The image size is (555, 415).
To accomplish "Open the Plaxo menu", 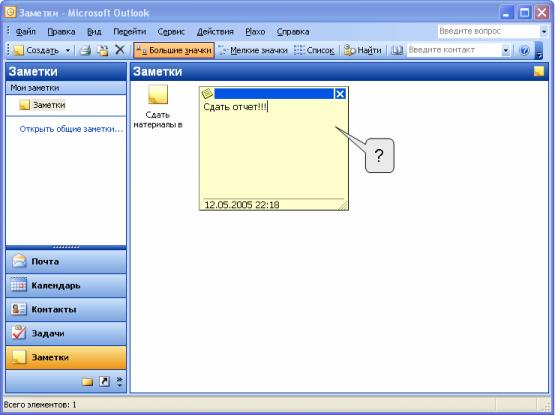I will tap(255, 32).
